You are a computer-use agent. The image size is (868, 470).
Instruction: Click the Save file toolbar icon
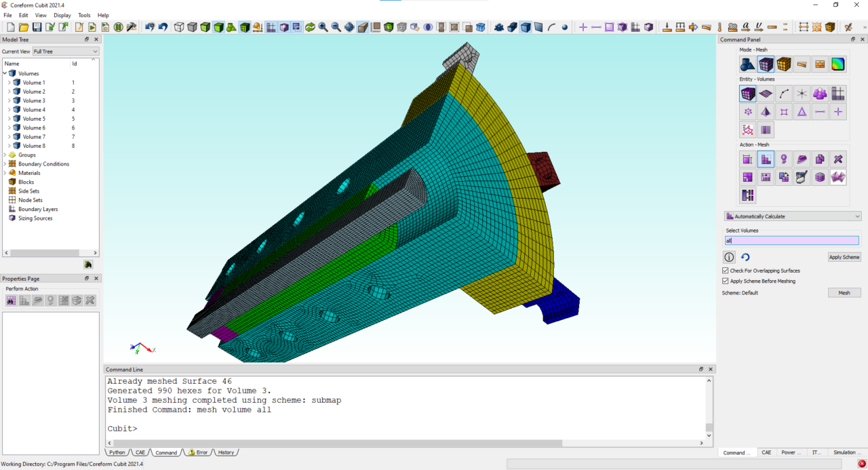(37, 27)
